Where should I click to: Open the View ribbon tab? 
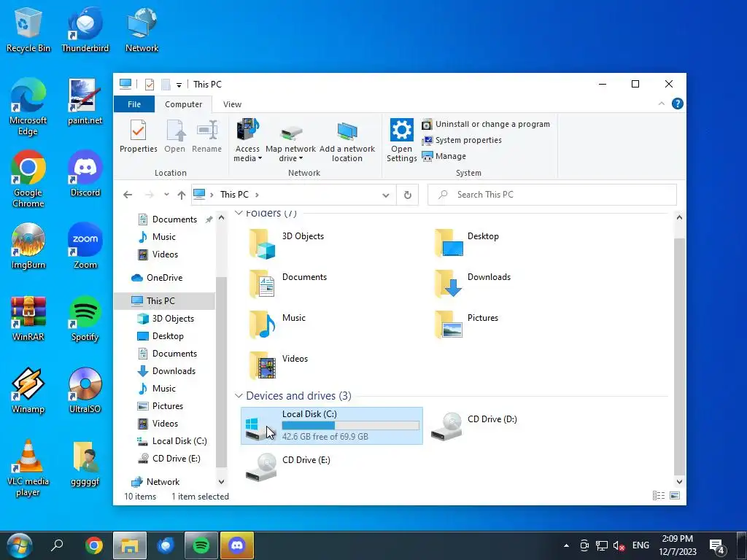pos(232,104)
